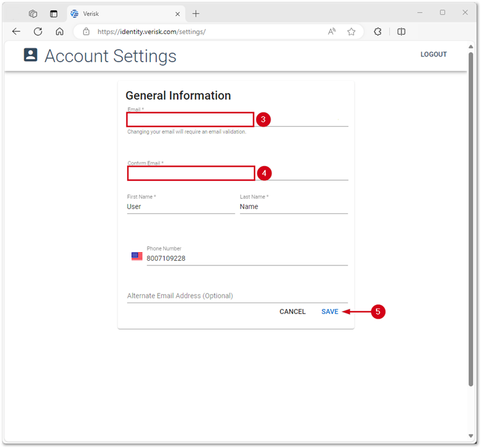Open the tab actions menu icon
Viewport: 481px width, 448px height.
[x=54, y=13]
